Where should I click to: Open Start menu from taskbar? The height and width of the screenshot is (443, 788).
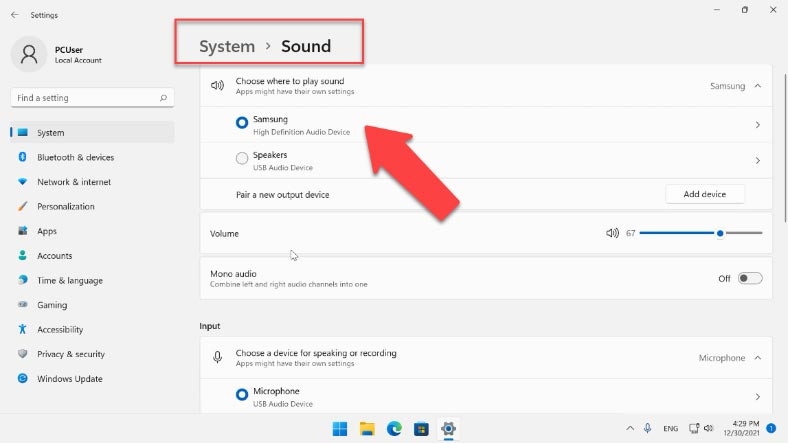pyautogui.click(x=340, y=428)
